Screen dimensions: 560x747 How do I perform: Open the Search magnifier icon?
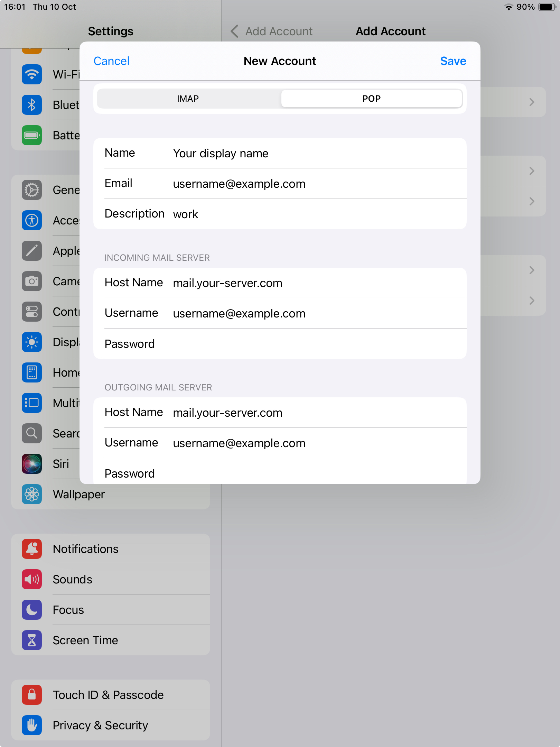pyautogui.click(x=32, y=433)
